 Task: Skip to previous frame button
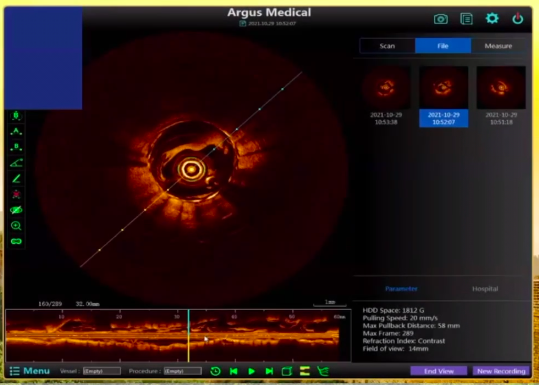233,371
